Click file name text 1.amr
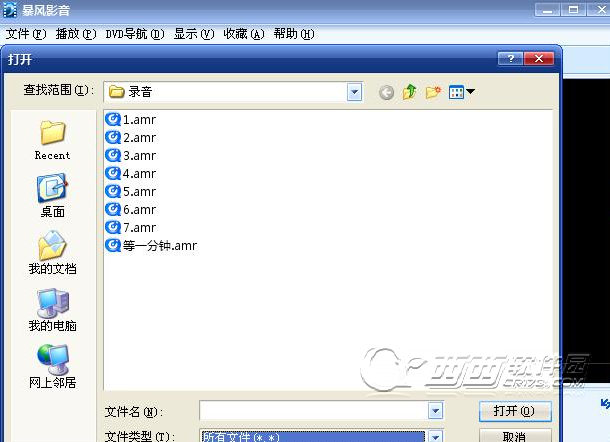This screenshot has width=610, height=442. 139,120
